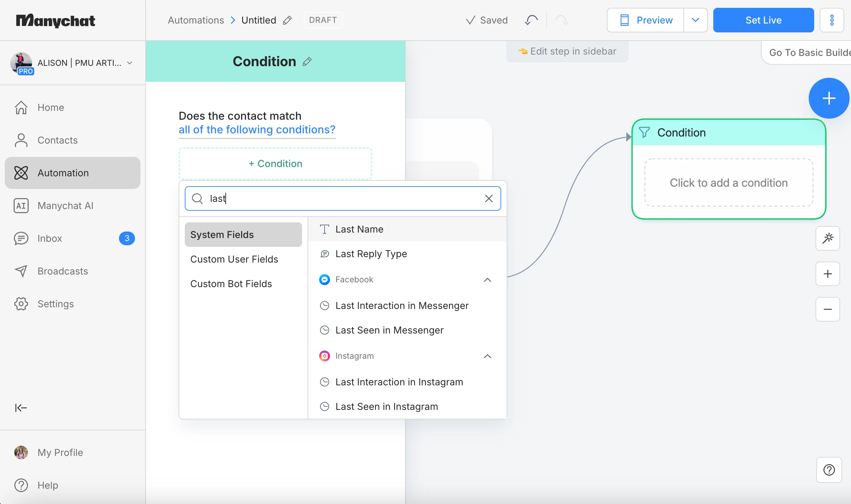Click the field search input box
This screenshot has width=851, height=504.
click(x=341, y=198)
